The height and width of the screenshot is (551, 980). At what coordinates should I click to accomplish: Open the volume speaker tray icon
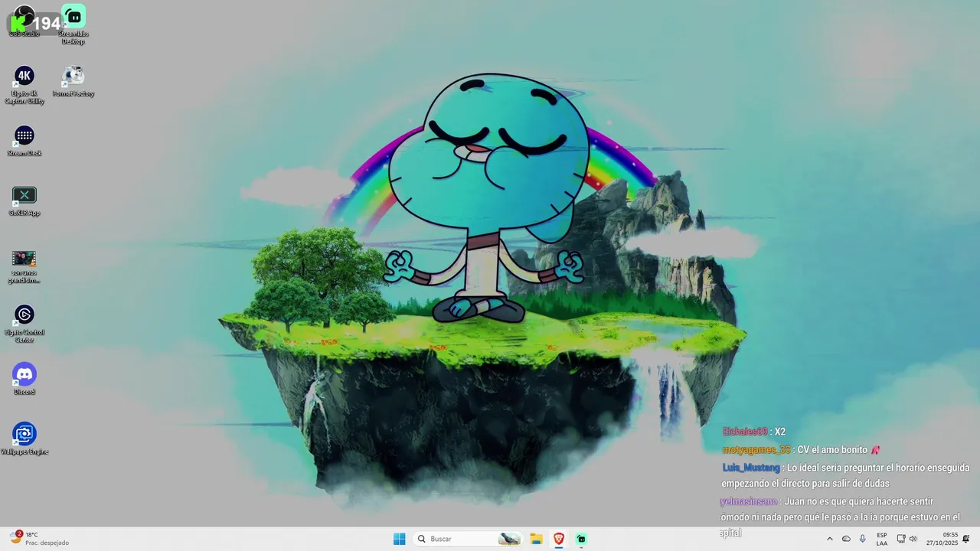913,539
